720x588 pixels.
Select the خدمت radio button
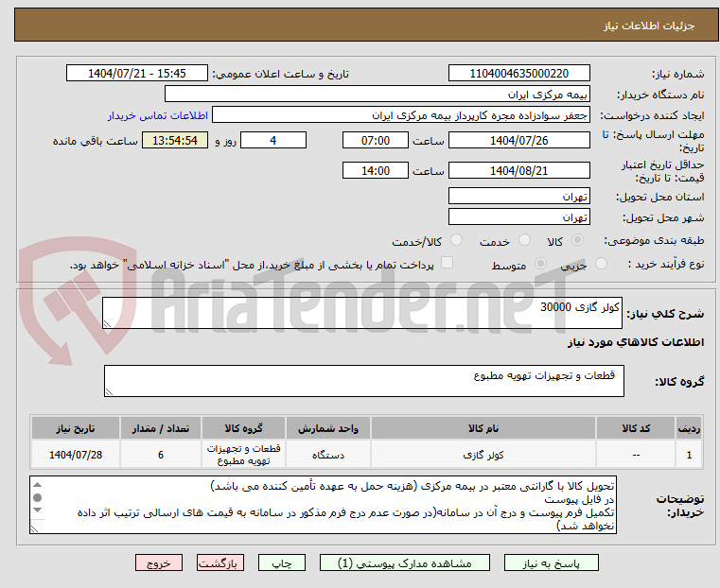pyautogui.click(x=524, y=240)
